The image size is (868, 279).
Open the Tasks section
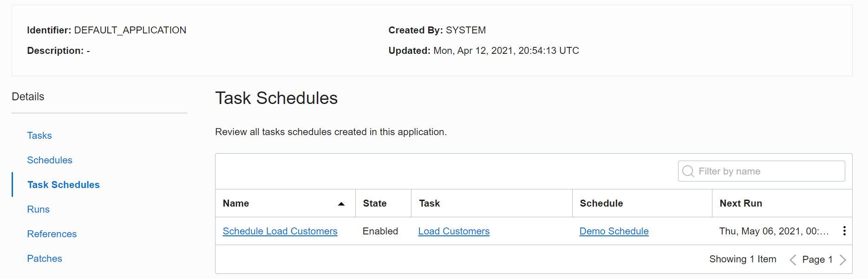click(39, 136)
